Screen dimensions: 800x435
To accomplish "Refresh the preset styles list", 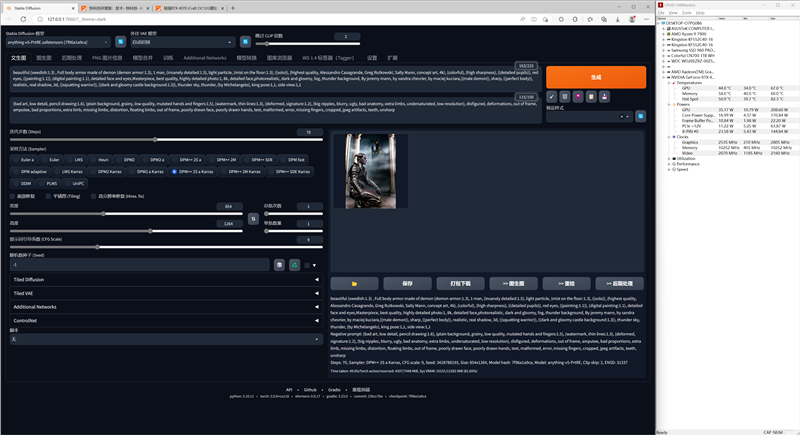I will (x=640, y=116).
